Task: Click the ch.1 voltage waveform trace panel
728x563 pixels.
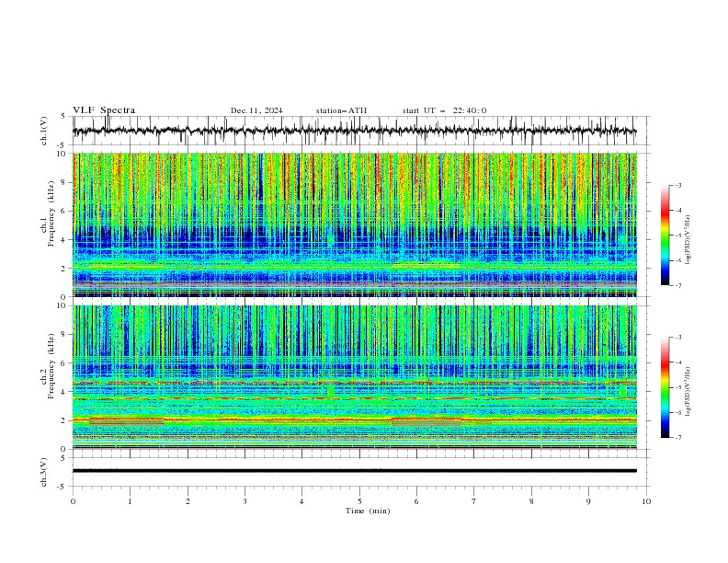Action: click(x=361, y=131)
